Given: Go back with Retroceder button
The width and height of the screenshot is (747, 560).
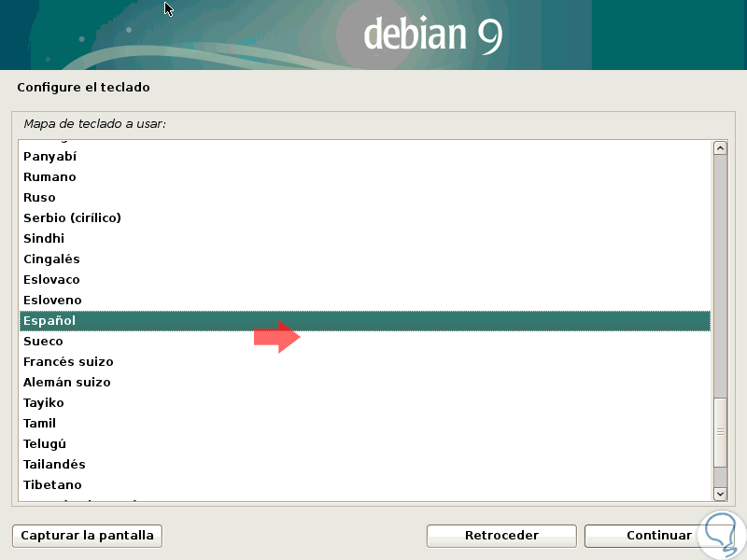Looking at the screenshot, I should [x=501, y=536].
